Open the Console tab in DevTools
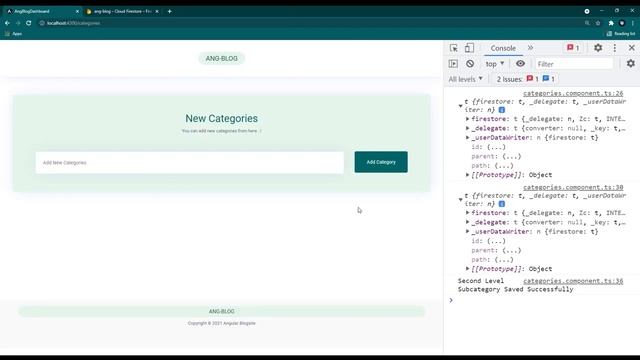Viewport: 640px width, 360px height. pyautogui.click(x=503, y=48)
